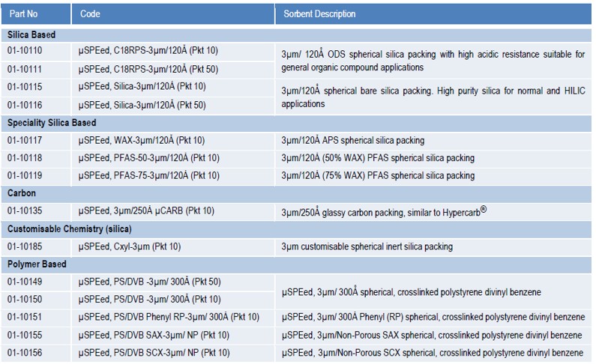Click the customisable spherical inert silica description
The width and height of the screenshot is (596, 364).
(367, 246)
